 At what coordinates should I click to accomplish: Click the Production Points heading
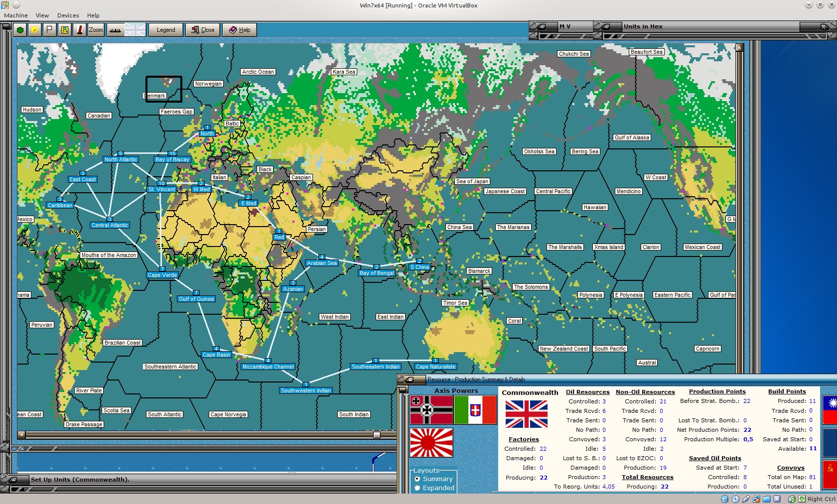tap(717, 391)
